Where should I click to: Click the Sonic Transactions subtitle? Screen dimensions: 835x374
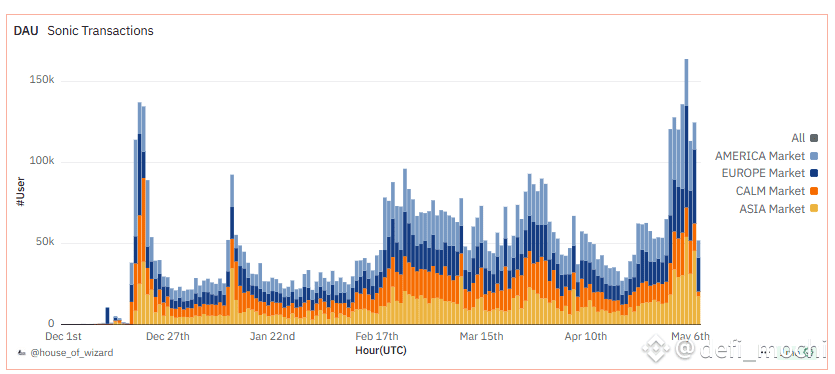[100, 31]
